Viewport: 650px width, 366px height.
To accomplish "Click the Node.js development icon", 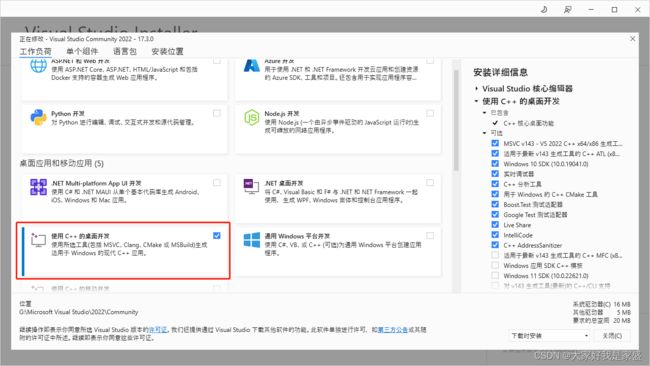I will 252,118.
